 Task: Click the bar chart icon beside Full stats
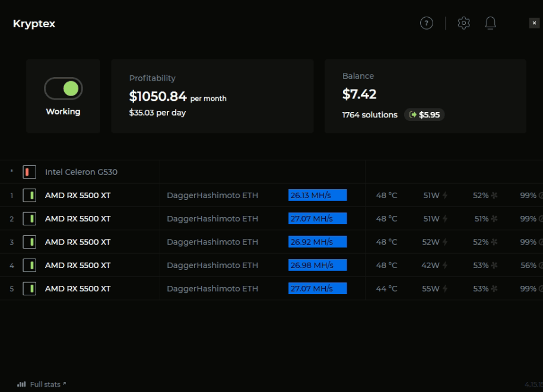[21, 384]
